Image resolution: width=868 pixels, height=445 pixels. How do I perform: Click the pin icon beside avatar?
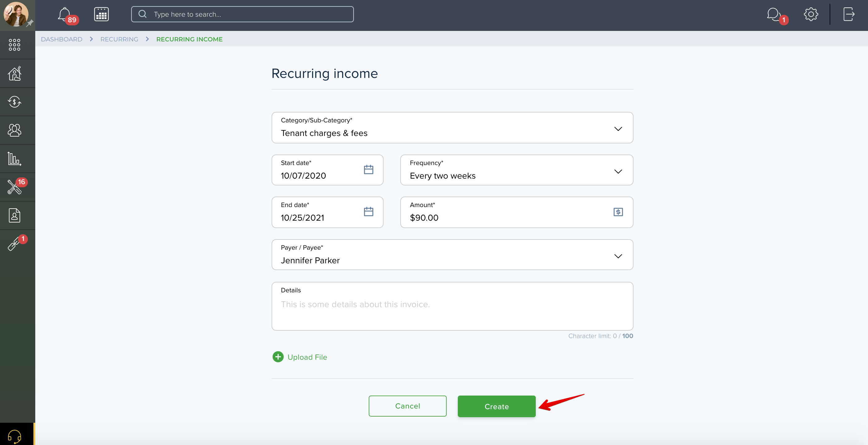(30, 23)
